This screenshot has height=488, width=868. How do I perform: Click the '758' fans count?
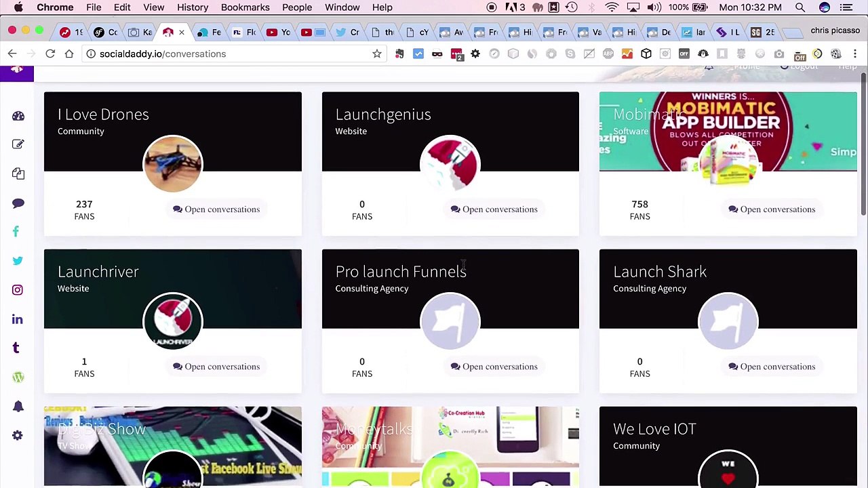[639, 204]
